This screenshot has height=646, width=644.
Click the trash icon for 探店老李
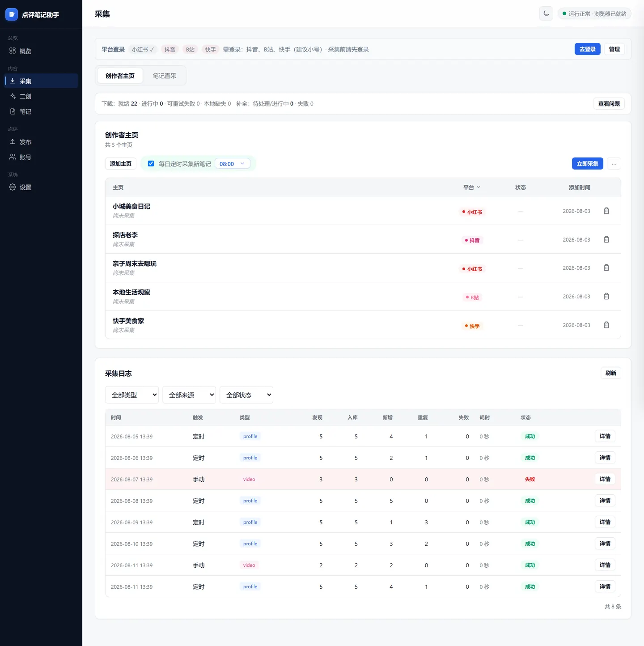coord(606,239)
